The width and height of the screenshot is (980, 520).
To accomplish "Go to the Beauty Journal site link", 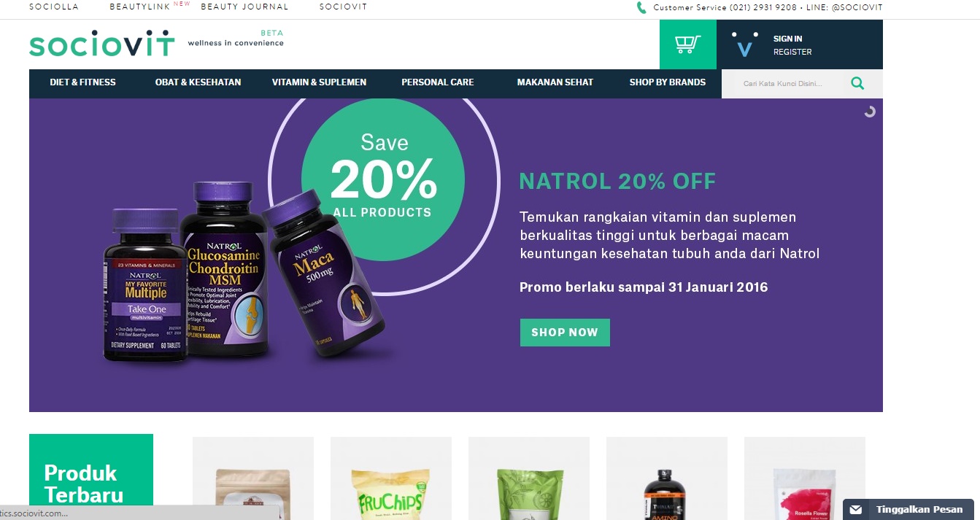I will (244, 7).
